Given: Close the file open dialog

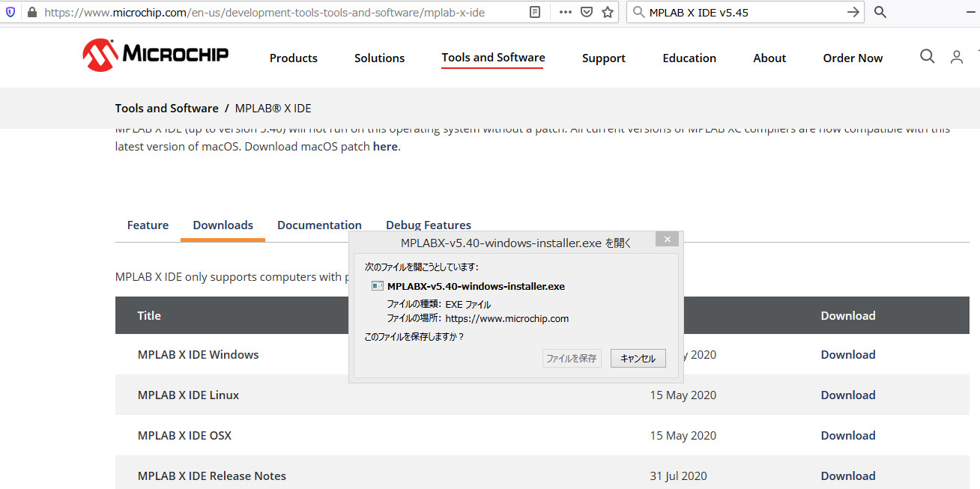Looking at the screenshot, I should (667, 240).
